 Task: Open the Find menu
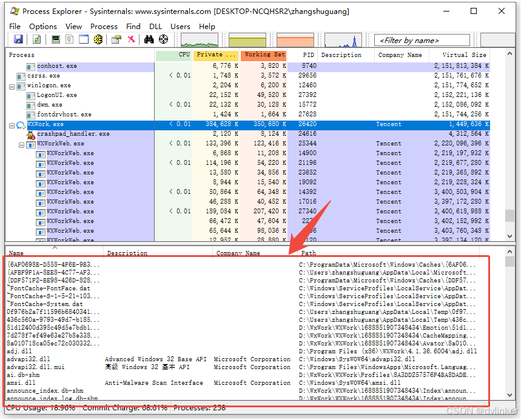tap(133, 26)
